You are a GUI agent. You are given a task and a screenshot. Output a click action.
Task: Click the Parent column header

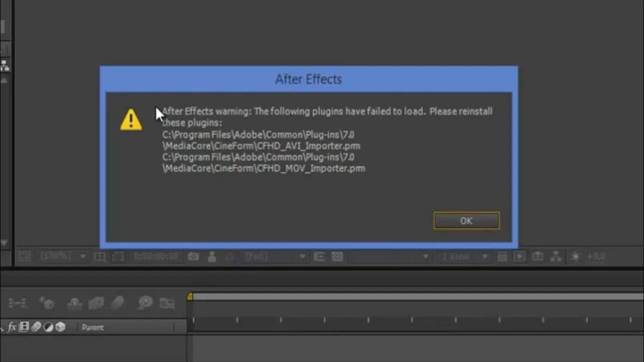93,327
